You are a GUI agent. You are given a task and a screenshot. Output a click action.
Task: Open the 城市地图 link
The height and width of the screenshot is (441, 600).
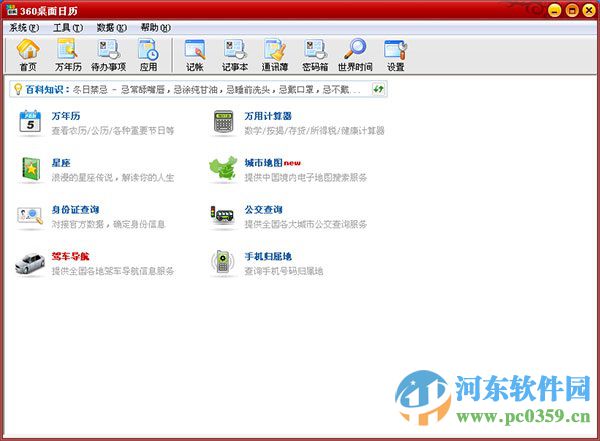click(x=263, y=163)
